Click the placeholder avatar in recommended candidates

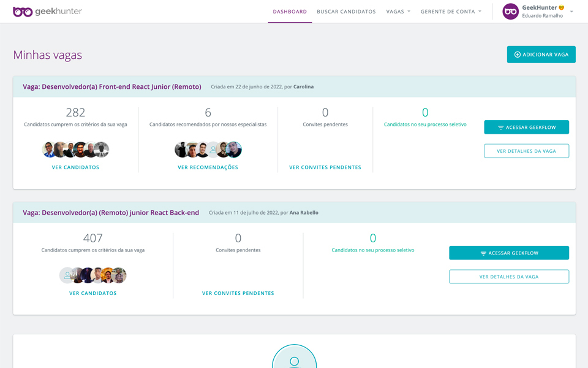pos(213,150)
